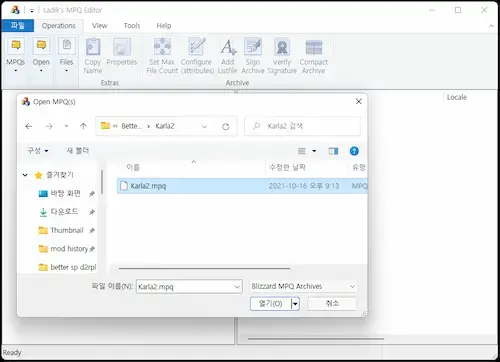Screen dimensions: 500x362
Task: Open dialog help with blue question icon
Action: (x=354, y=151)
